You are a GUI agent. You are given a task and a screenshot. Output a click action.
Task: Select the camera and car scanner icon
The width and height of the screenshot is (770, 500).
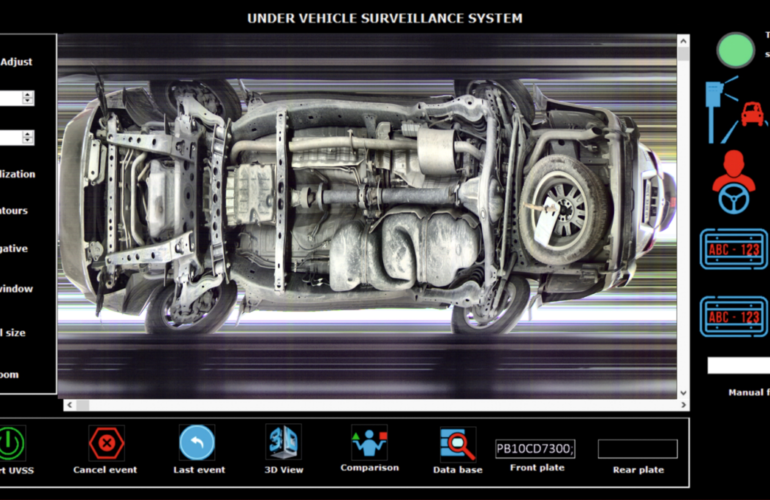point(735,110)
